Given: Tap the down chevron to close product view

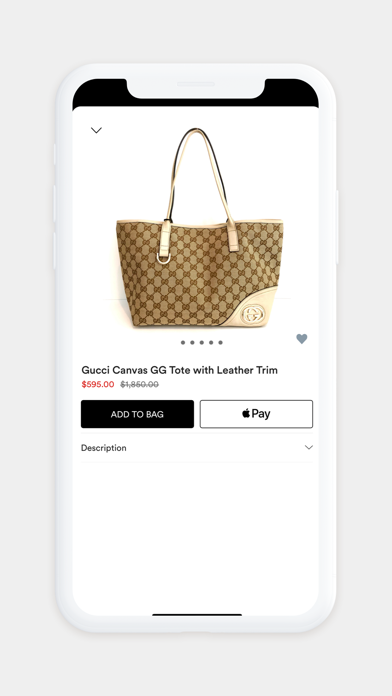Looking at the screenshot, I should [x=96, y=130].
